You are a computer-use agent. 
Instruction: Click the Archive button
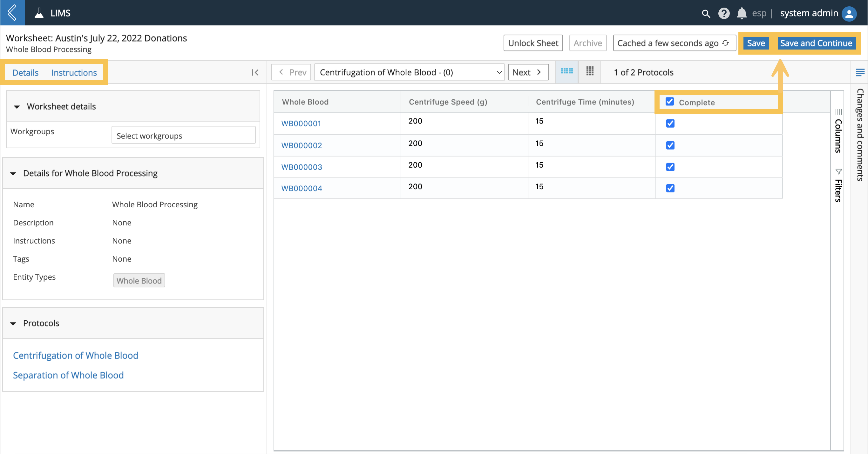[x=588, y=43]
